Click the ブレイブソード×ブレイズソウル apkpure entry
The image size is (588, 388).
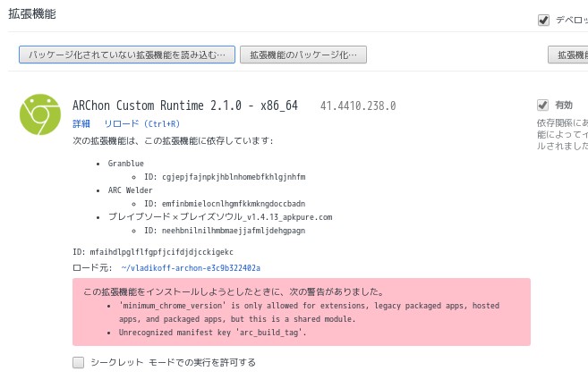220,217
